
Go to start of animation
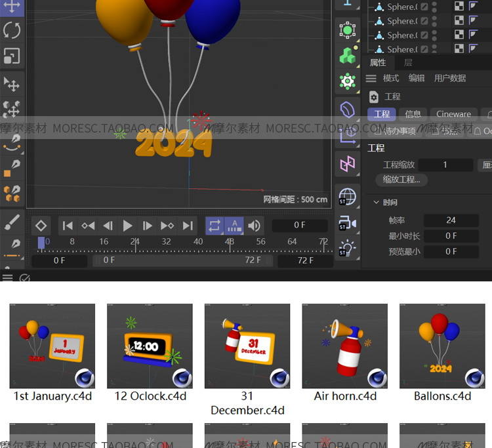68,226
